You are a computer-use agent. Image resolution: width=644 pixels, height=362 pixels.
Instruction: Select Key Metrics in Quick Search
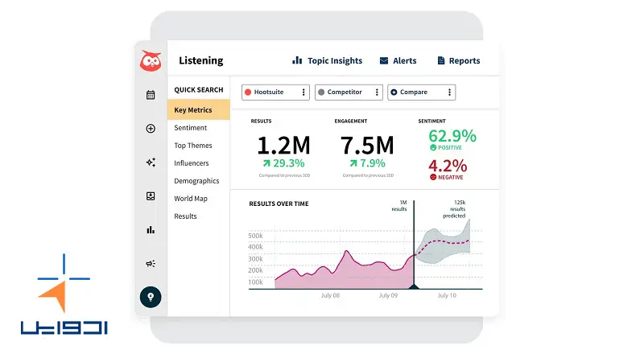pos(192,110)
